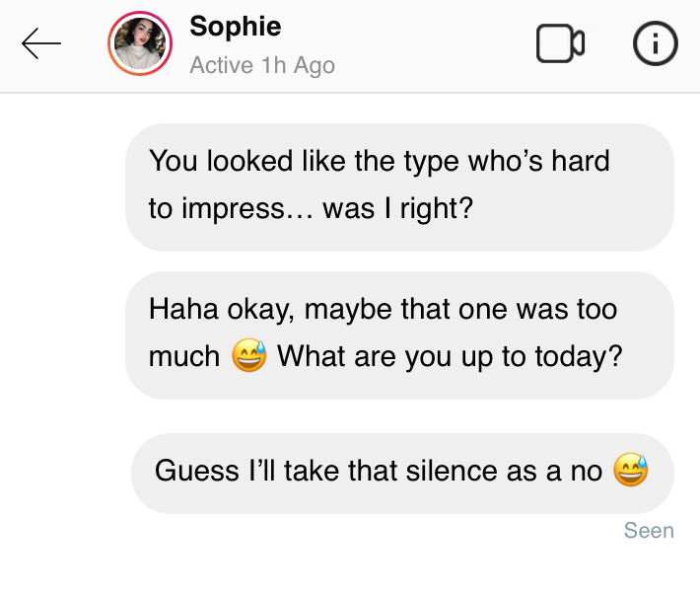Click the emoji after "silence as a no"
700x592 pixels.
point(631,470)
